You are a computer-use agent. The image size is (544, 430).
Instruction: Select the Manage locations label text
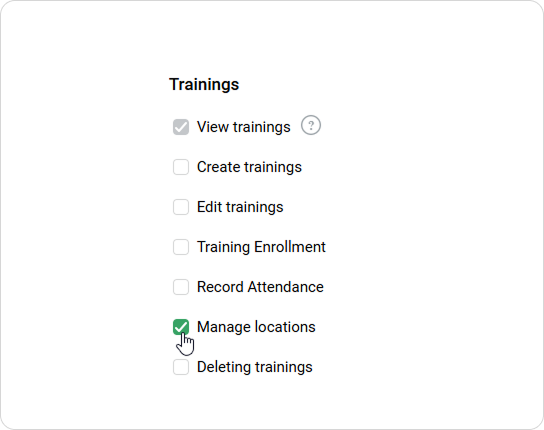tap(256, 327)
